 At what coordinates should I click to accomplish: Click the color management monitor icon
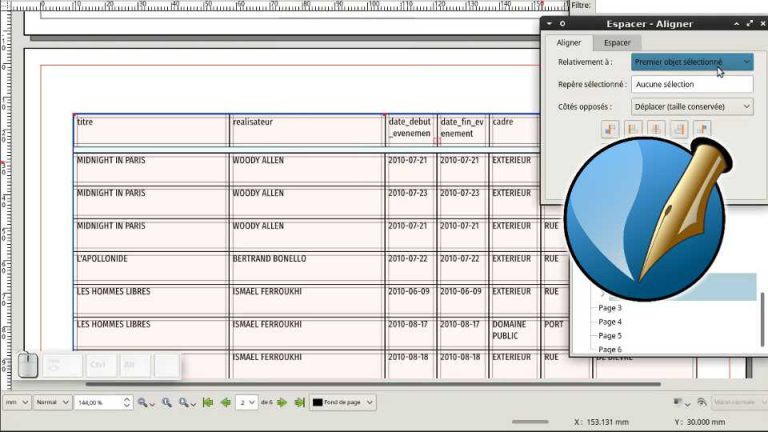(678, 402)
